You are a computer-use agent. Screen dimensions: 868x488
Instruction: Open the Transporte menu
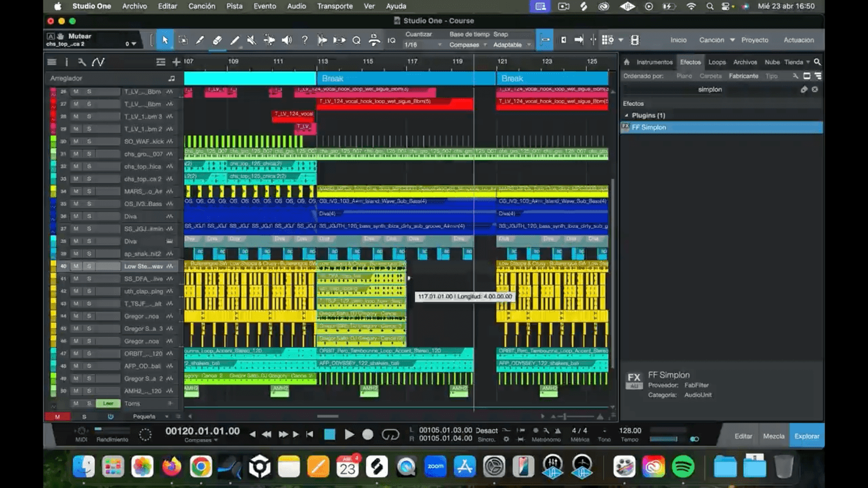coord(334,6)
